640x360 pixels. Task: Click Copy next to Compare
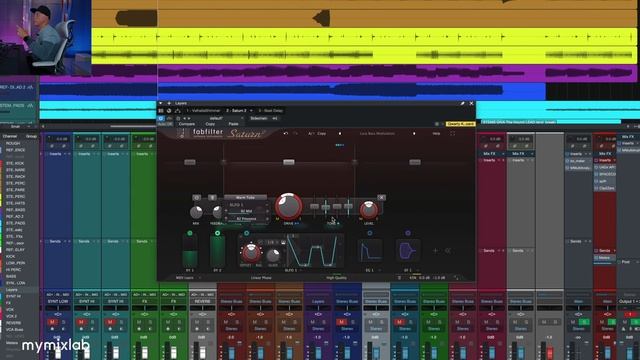tap(210, 124)
